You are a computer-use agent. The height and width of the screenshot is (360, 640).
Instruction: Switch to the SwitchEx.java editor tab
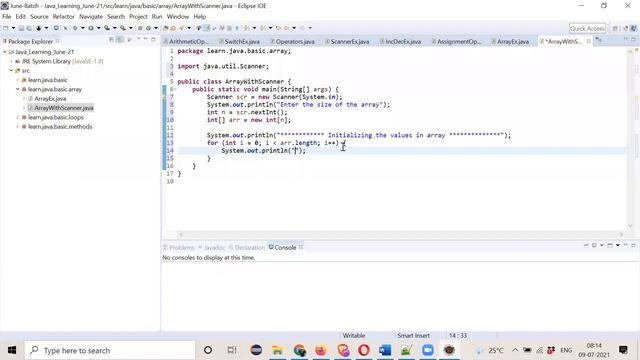(242, 41)
